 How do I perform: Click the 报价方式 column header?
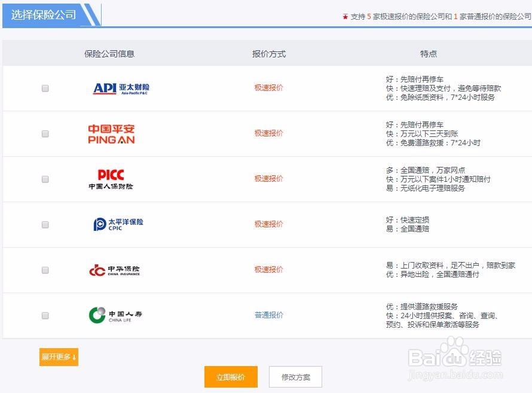269,54
